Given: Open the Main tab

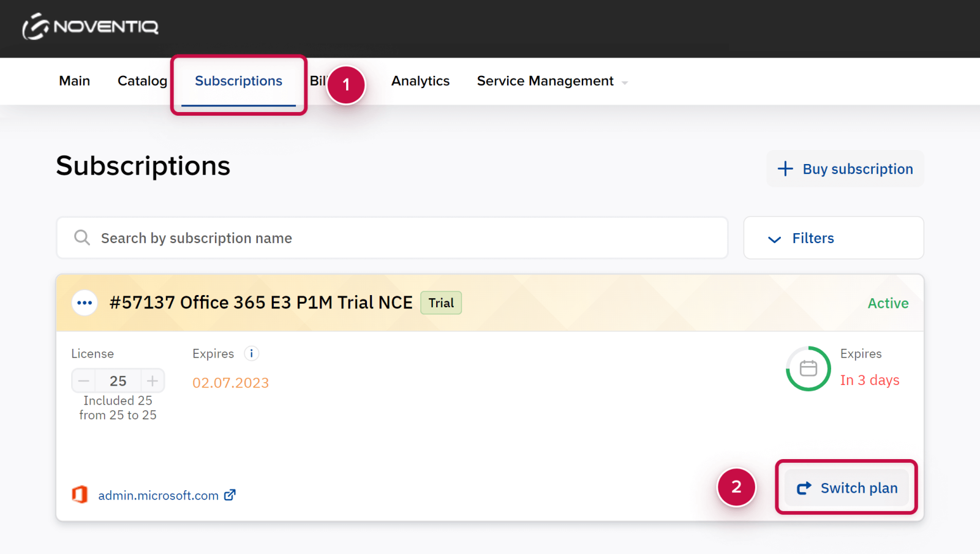Looking at the screenshot, I should pos(75,81).
